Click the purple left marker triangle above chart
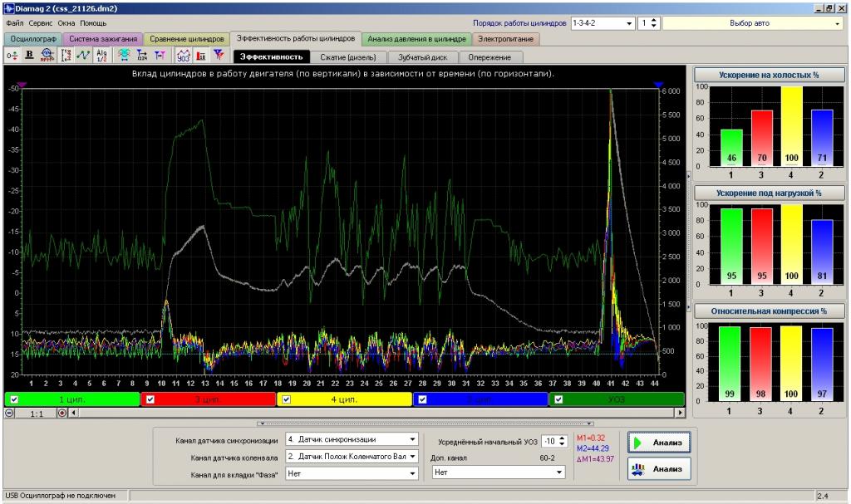851x504 pixels. coord(22,86)
